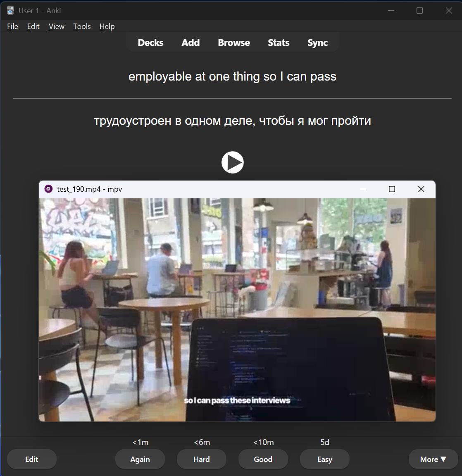Play the card's media with round play button
The image size is (462, 476).
pyautogui.click(x=233, y=162)
